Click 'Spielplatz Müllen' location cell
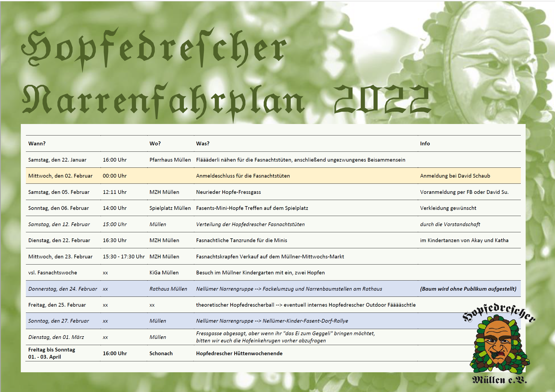Screen dimensions: 555x392 [170, 208]
